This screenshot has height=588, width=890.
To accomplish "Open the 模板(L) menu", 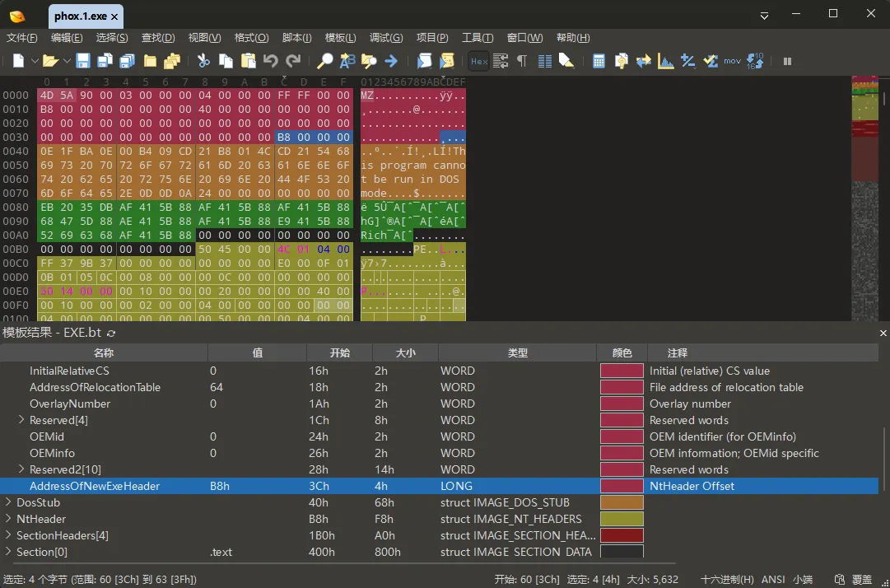I will [x=340, y=38].
